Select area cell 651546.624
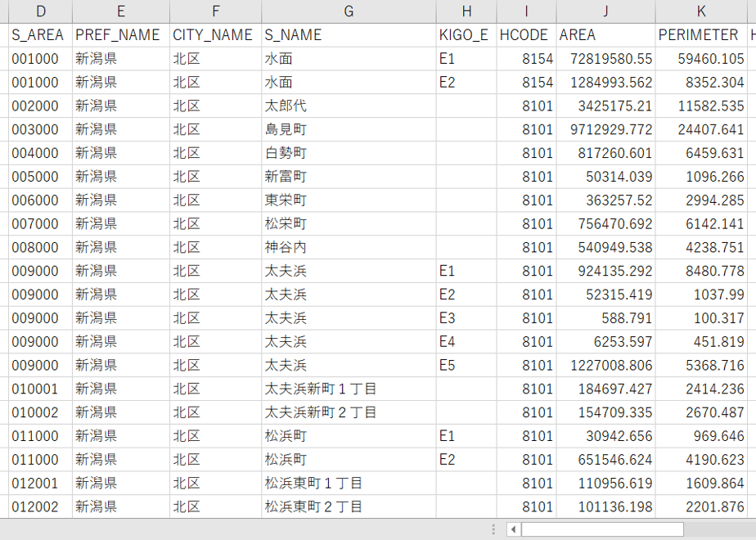This screenshot has height=540, width=756. tap(605, 460)
